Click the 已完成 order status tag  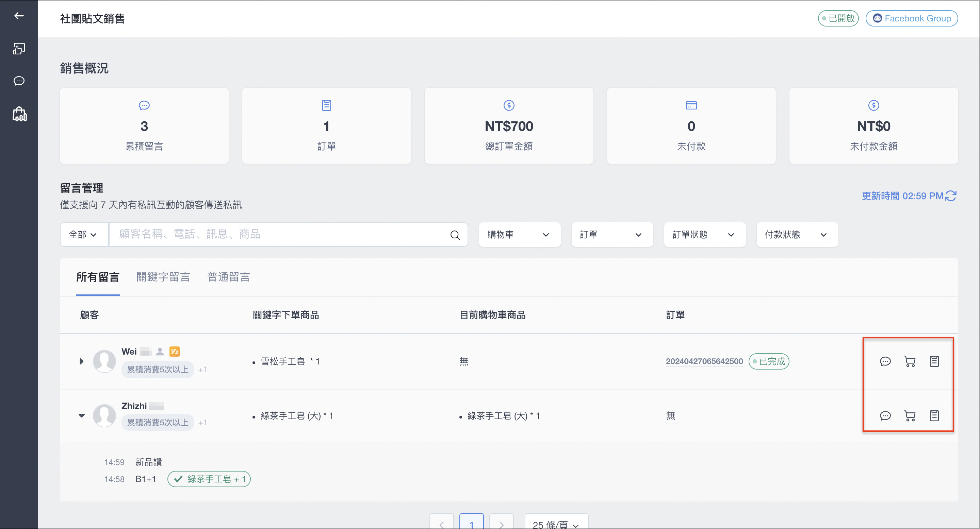tap(768, 361)
